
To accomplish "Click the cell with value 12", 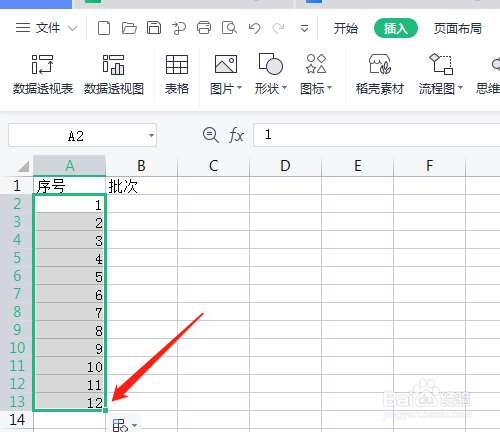I will [x=69, y=401].
